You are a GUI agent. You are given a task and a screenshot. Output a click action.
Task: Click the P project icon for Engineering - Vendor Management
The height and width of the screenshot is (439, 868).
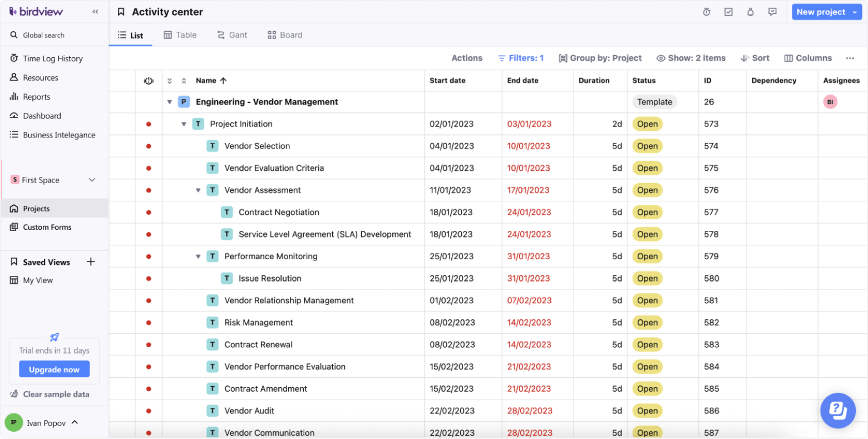click(x=184, y=102)
